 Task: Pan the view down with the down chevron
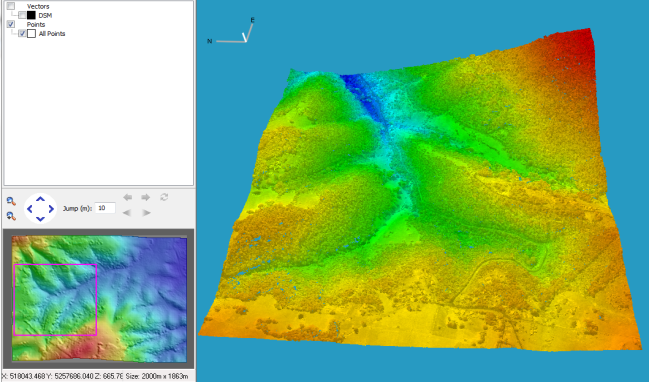(x=40, y=218)
